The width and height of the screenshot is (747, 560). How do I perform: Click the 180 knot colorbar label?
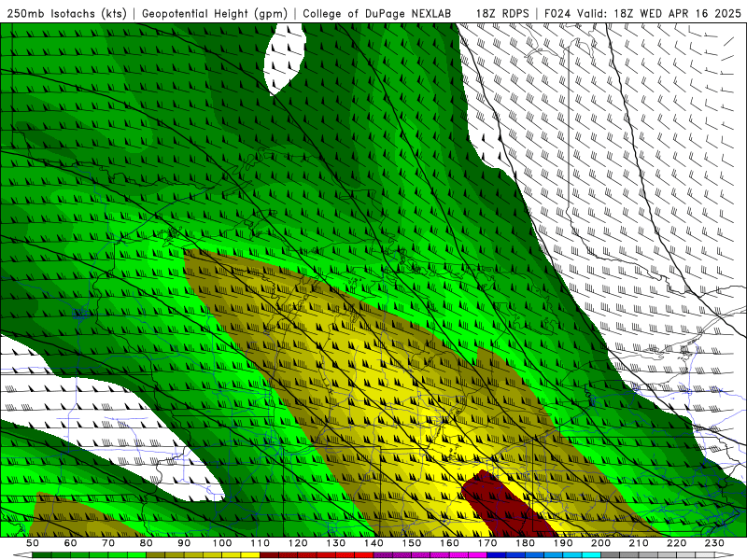tap(525, 543)
